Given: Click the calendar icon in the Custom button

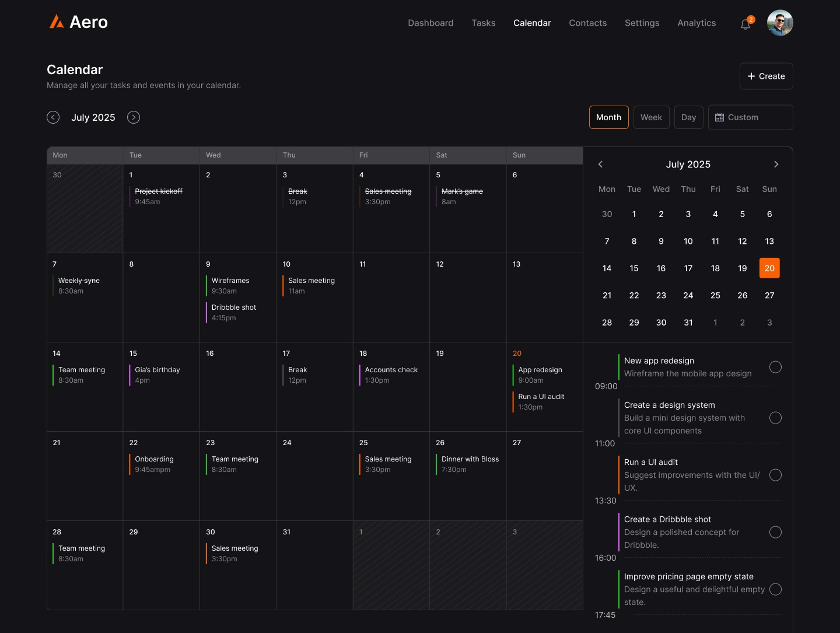Looking at the screenshot, I should tap(719, 117).
